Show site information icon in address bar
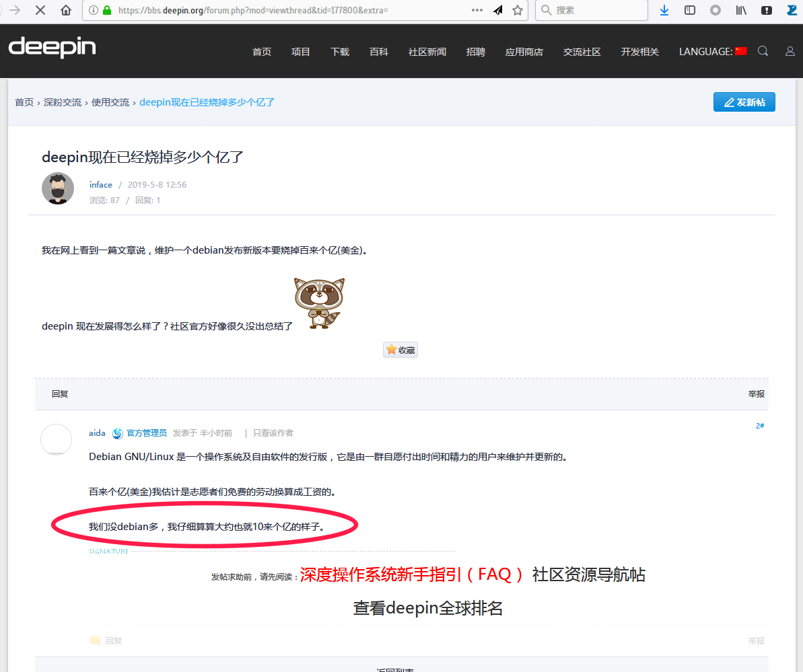The height and width of the screenshot is (672, 803). tap(93, 9)
